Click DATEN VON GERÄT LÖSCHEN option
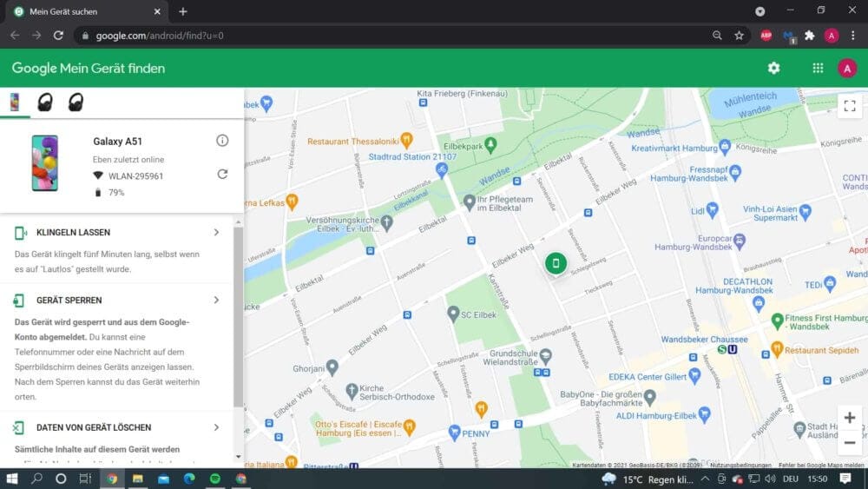This screenshot has height=489, width=868. tap(94, 427)
